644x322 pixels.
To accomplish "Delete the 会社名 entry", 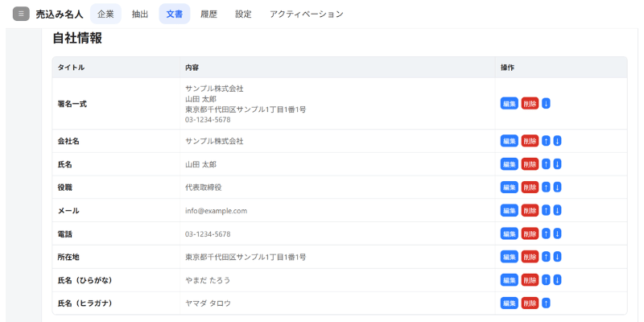I will point(530,141).
